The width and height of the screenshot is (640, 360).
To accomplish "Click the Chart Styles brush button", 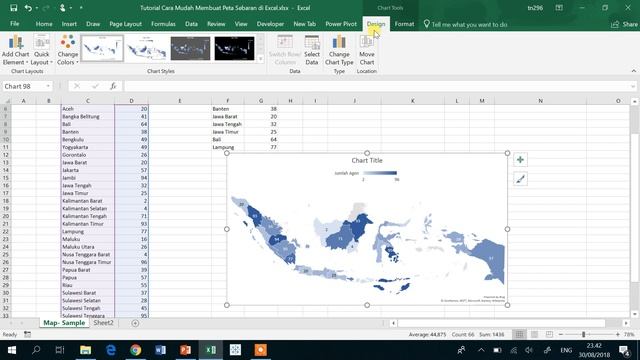I will coord(520,179).
